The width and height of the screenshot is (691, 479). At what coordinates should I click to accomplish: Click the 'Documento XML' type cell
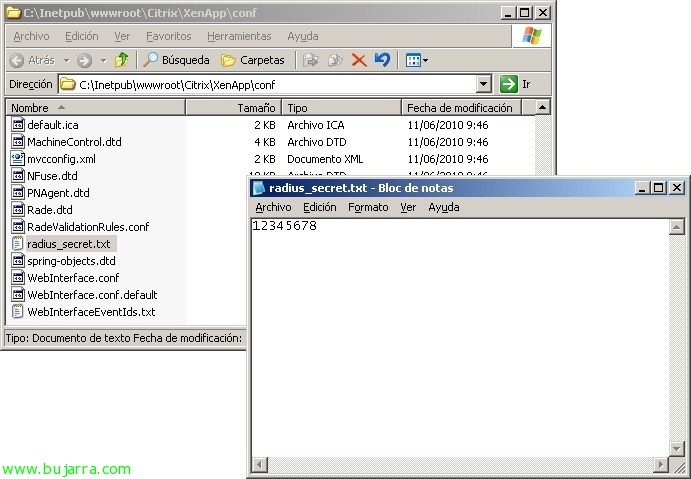[x=325, y=159]
